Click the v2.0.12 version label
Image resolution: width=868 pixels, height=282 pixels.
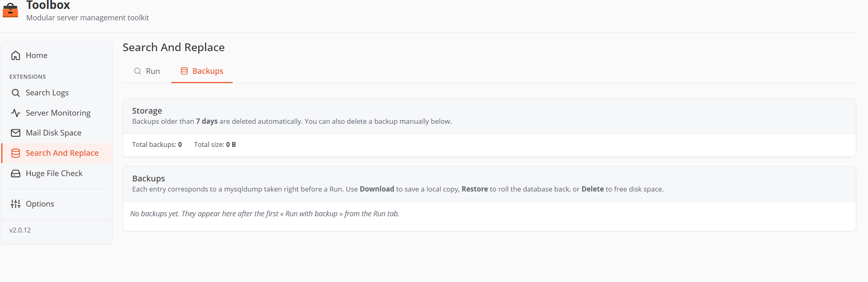click(x=20, y=230)
